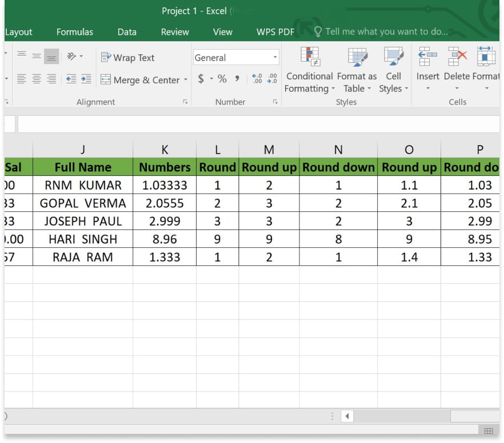Switch to the Review ribbon tab

pos(175,32)
